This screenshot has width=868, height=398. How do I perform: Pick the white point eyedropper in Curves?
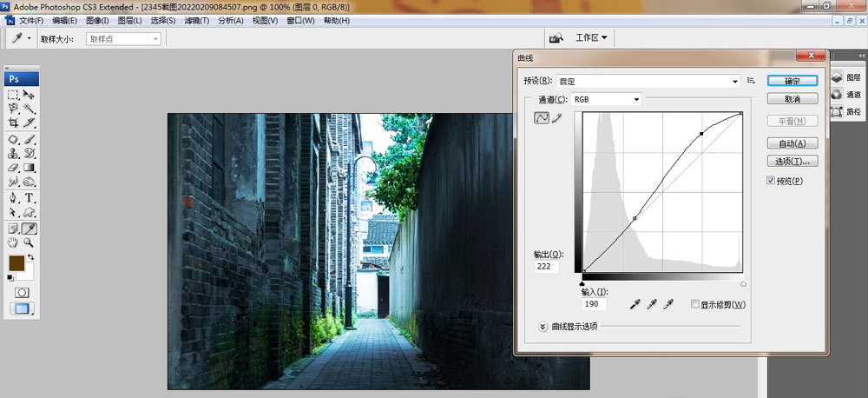point(668,304)
